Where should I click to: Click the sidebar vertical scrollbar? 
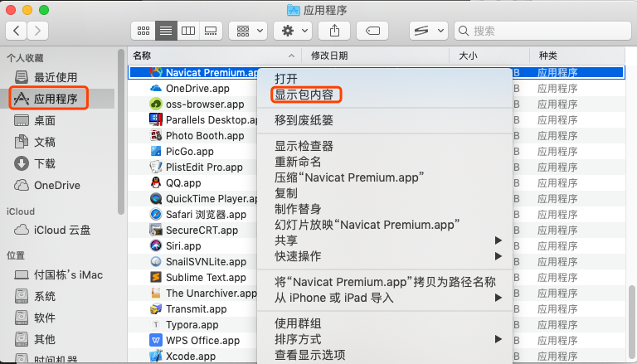click(120, 132)
